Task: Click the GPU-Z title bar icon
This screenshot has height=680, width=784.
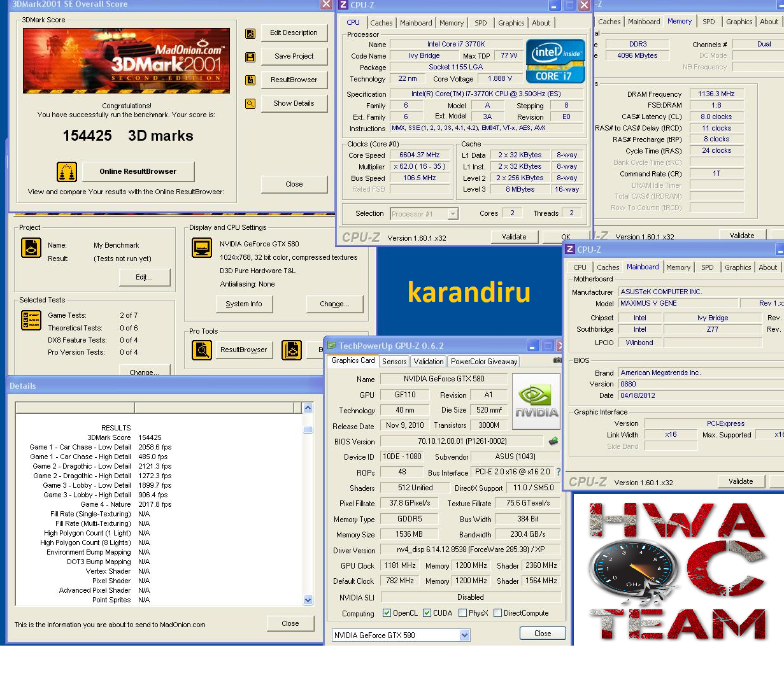Action: tap(331, 346)
